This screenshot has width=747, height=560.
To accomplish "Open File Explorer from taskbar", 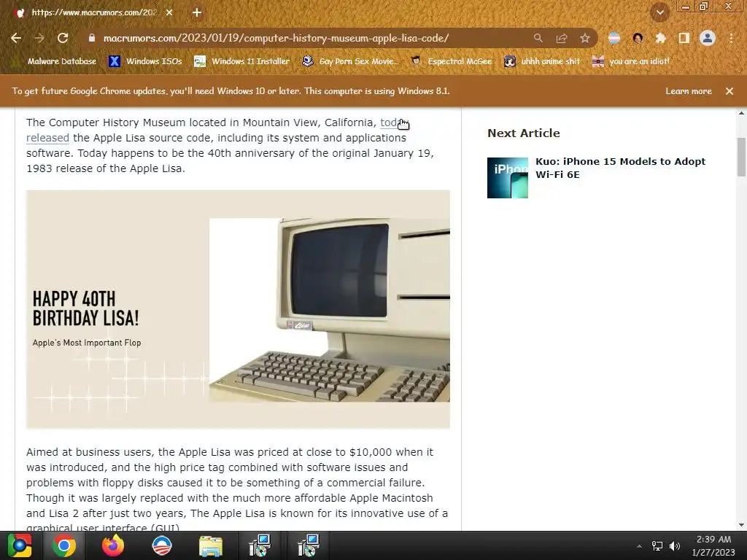I will (x=211, y=545).
